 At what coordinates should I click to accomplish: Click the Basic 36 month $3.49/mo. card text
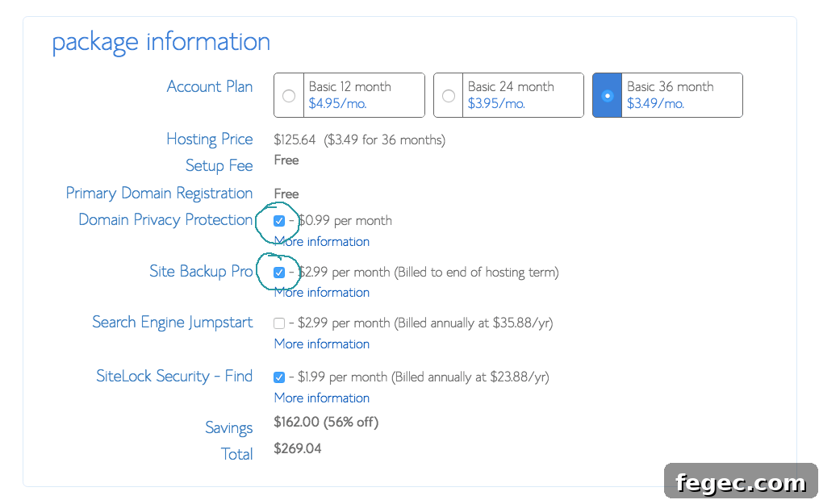click(x=671, y=95)
